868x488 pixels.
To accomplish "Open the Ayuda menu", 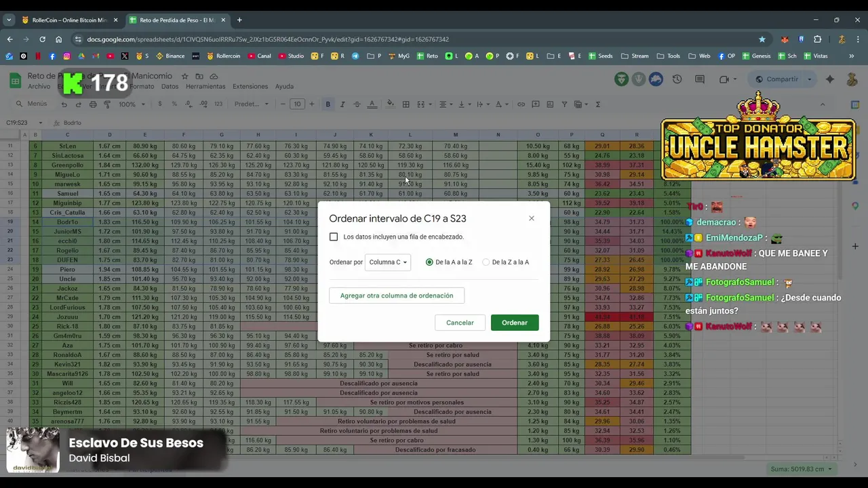I will click(x=284, y=87).
